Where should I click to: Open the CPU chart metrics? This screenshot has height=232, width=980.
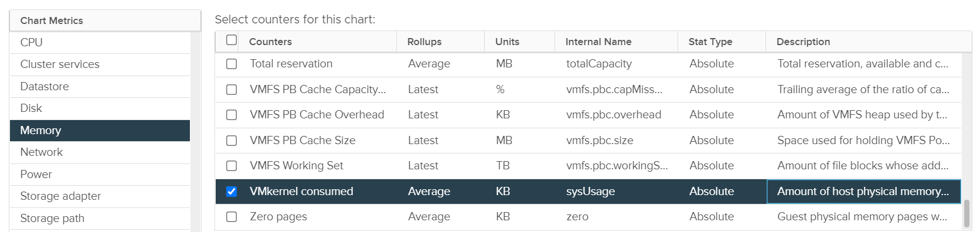pos(100,43)
